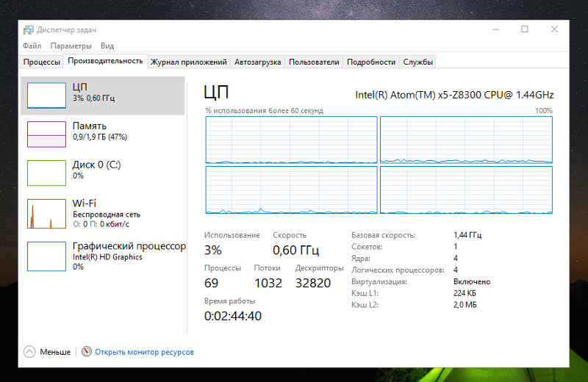Viewport: 588px width, 382px height.
Task: Click the Виртуализация value Включено
Action: click(x=472, y=281)
